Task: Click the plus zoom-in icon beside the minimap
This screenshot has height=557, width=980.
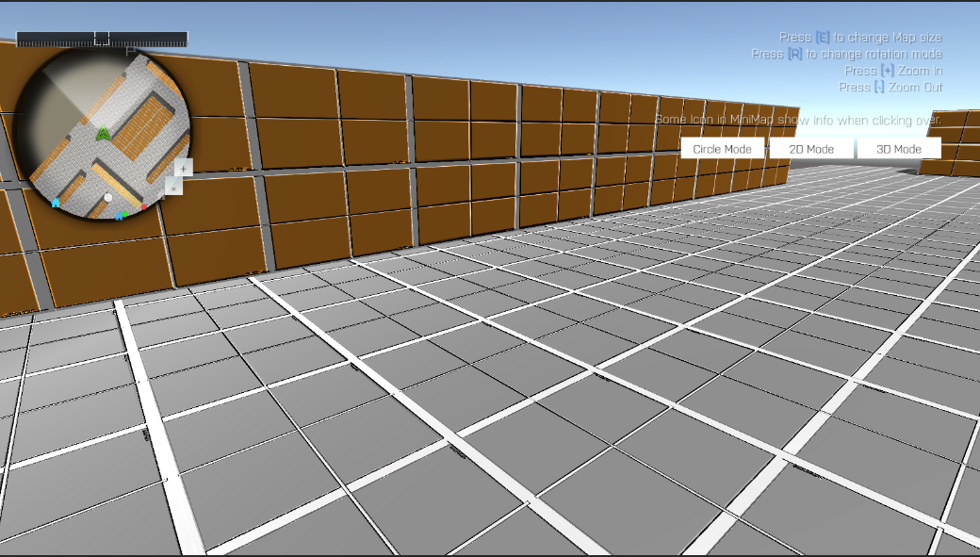Action: click(183, 169)
